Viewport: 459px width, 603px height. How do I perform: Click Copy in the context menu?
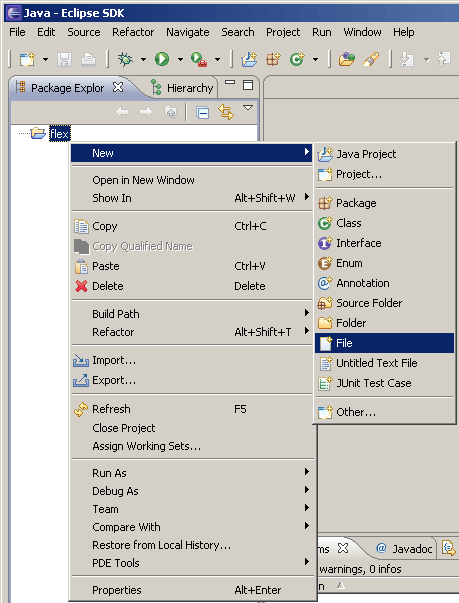[x=192, y=226]
